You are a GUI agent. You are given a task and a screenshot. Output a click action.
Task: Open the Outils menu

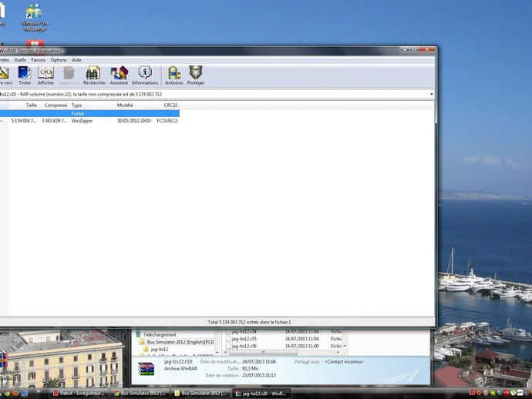coord(20,60)
